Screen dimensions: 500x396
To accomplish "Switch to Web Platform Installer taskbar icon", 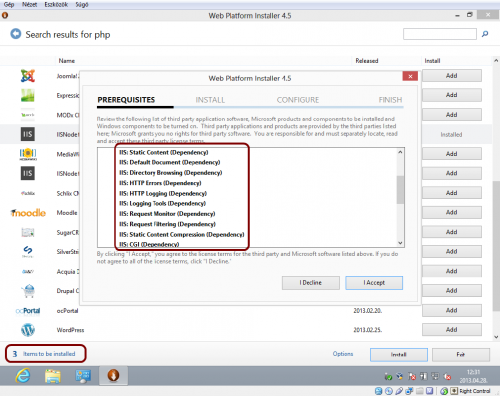I will pyautogui.click(x=113, y=376).
